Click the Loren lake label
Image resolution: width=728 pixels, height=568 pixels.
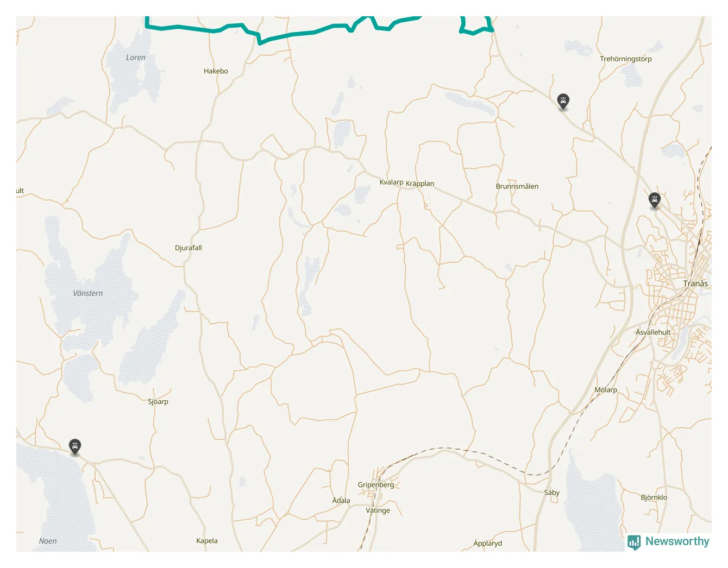coord(136,58)
